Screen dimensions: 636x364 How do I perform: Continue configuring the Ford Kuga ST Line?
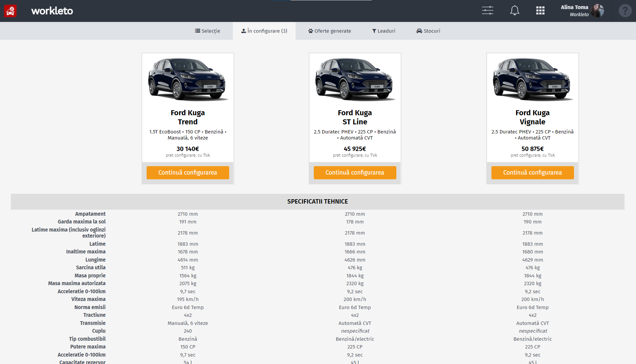pos(355,173)
